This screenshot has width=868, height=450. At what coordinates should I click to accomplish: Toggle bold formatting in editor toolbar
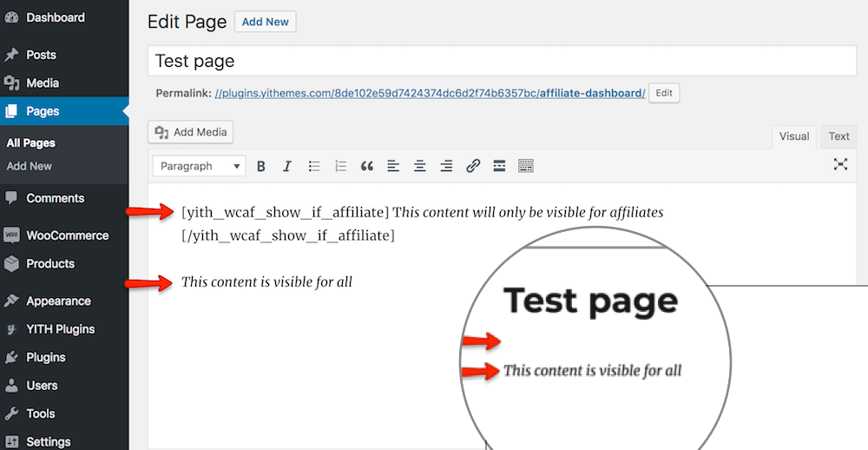pos(261,166)
